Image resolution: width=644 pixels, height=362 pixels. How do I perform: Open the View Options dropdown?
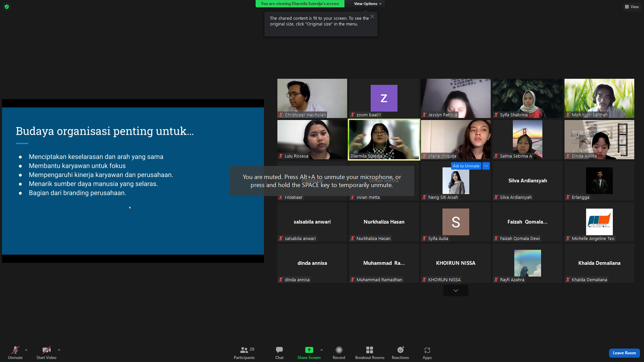coord(368,4)
